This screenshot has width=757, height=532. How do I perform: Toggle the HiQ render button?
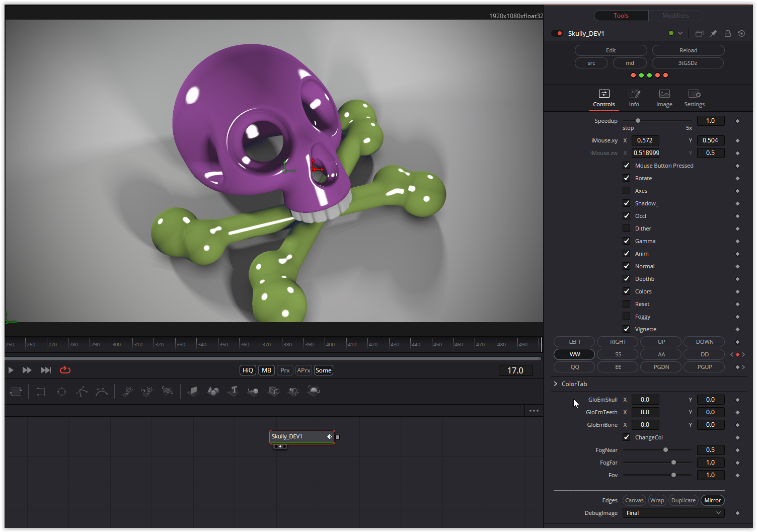coord(248,370)
